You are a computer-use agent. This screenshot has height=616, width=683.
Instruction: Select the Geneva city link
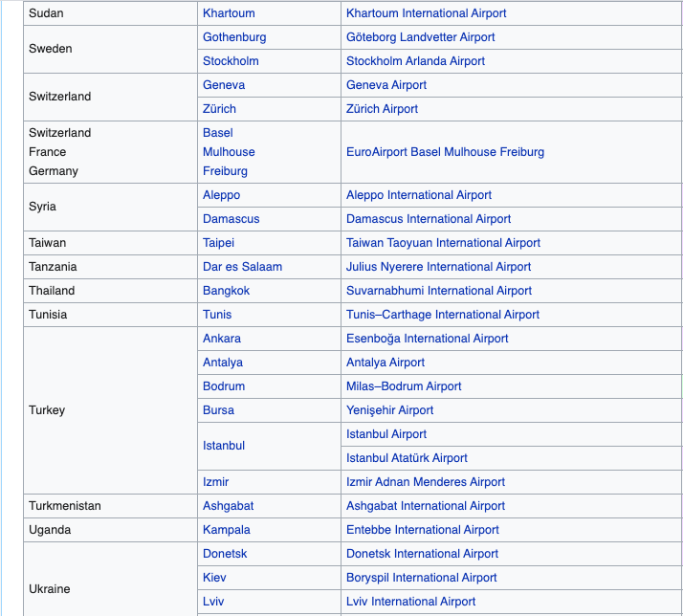click(x=223, y=85)
